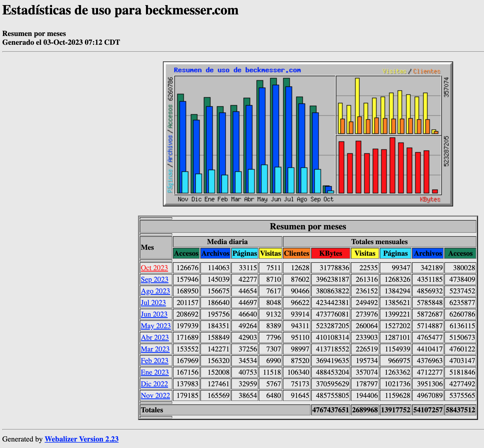Open the Sep 2023 statistics page
Viewport: 484px width, 448px height.
point(154,279)
